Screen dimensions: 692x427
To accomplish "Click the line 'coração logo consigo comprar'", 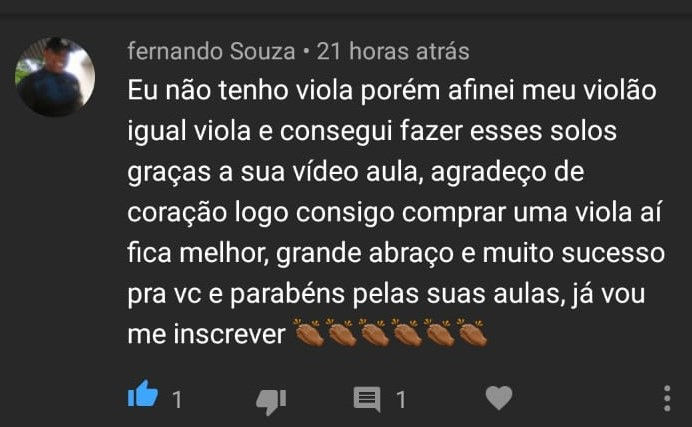I will click(x=395, y=213).
